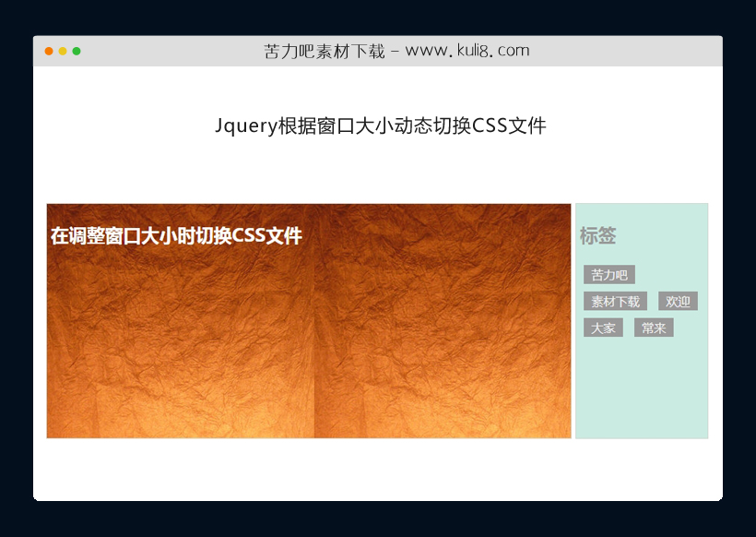The width and height of the screenshot is (756, 537).
Task: Click the 标签 sidebar heading
Action: [598, 236]
